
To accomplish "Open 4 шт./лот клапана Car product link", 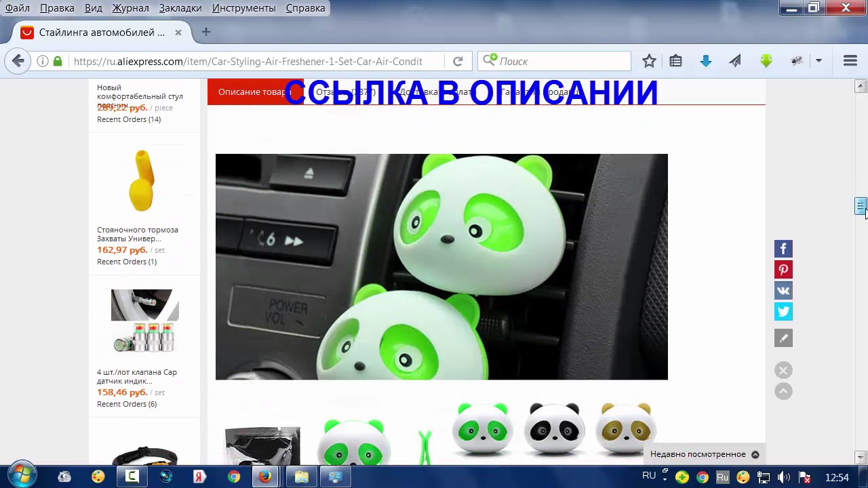I will point(137,376).
